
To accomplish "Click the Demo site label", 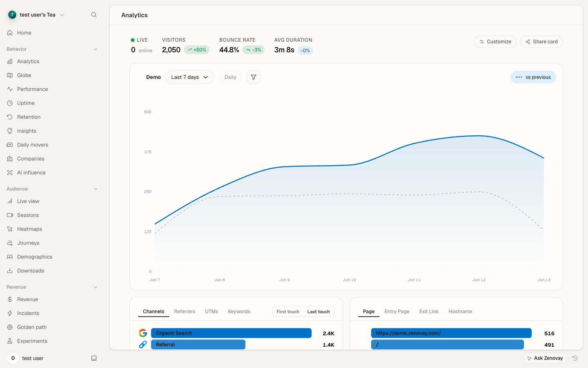I will pos(154,77).
